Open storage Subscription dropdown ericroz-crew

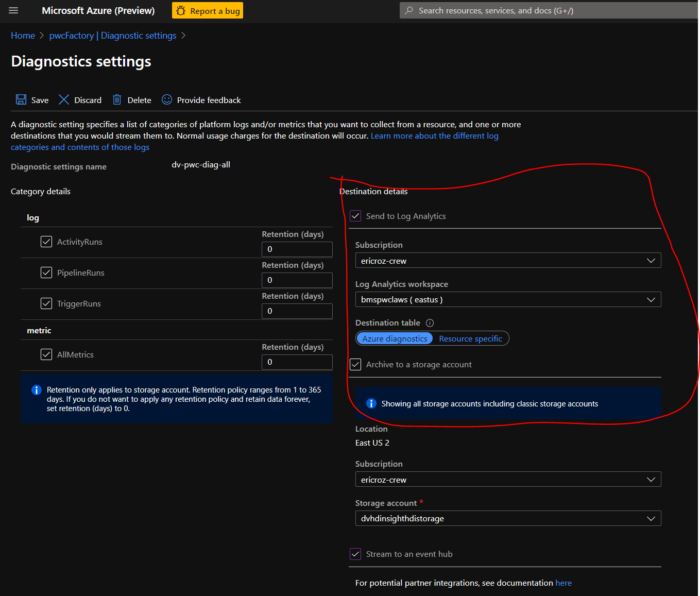pyautogui.click(x=508, y=480)
